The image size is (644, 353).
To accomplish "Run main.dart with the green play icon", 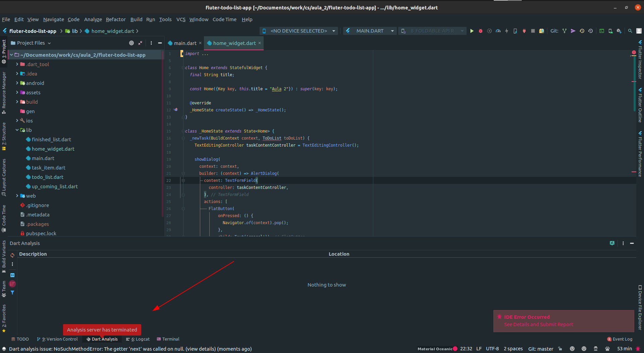I will [x=472, y=31].
